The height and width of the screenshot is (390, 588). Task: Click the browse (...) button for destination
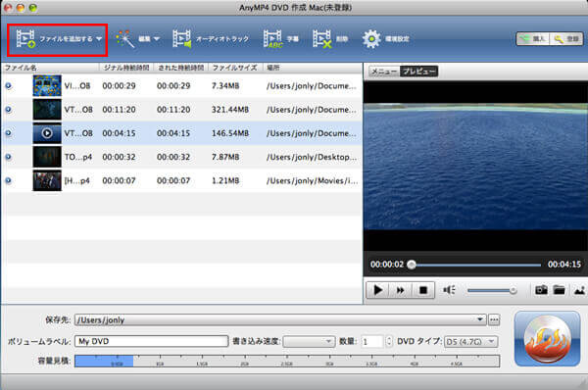click(x=494, y=319)
